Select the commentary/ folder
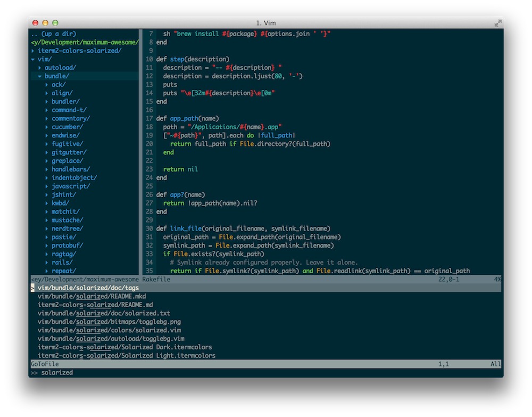 (x=71, y=119)
